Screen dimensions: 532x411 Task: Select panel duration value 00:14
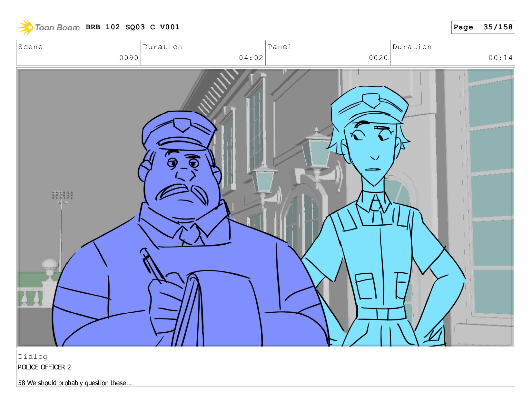coord(500,58)
